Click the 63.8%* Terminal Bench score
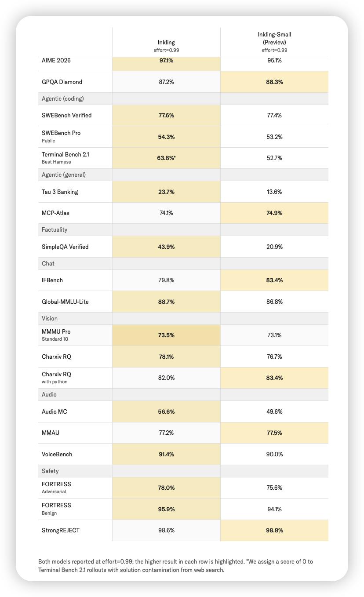This screenshot has height=597, width=364. click(x=166, y=158)
